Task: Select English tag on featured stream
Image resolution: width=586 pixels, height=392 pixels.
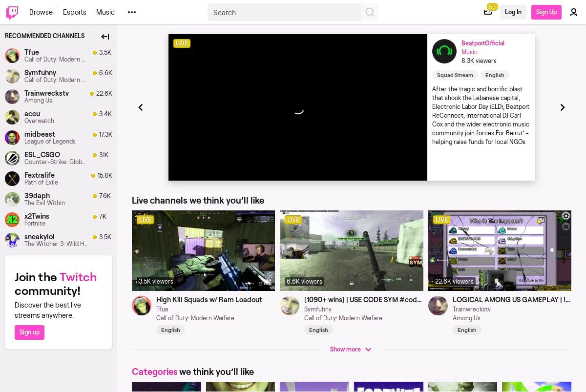Action: point(495,75)
